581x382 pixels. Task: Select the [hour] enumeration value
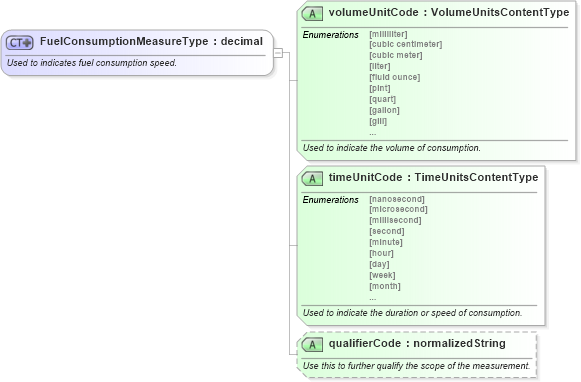tap(381, 253)
